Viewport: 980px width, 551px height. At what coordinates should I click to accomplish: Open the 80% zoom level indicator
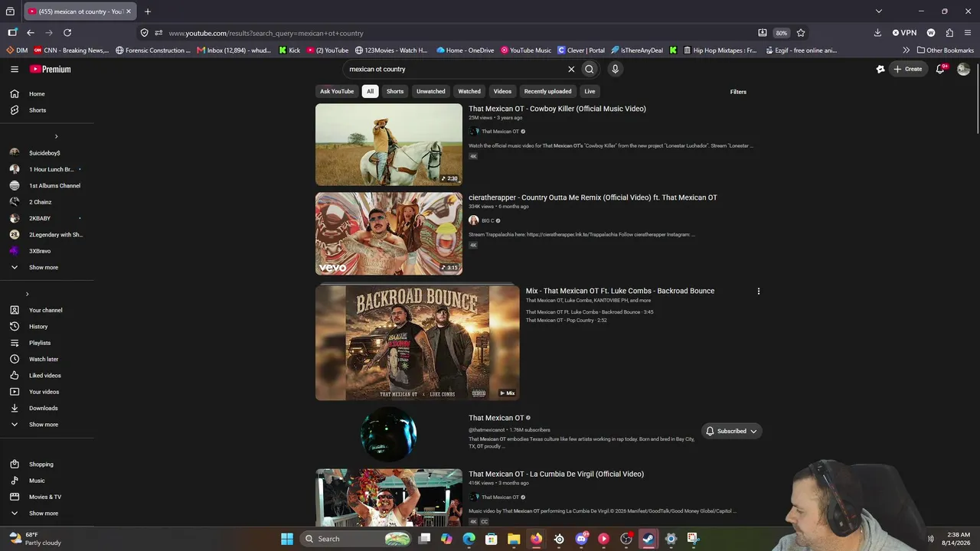(781, 33)
